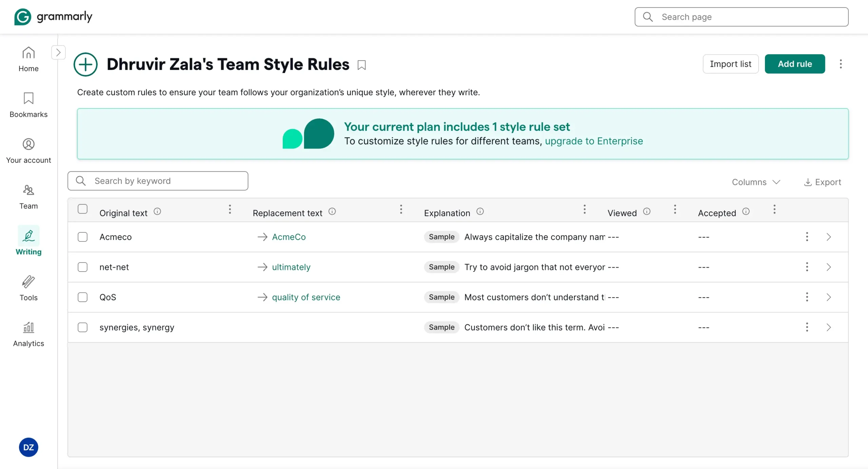Open Bookmarks in the sidebar
This screenshot has width=868, height=469.
[x=28, y=105]
